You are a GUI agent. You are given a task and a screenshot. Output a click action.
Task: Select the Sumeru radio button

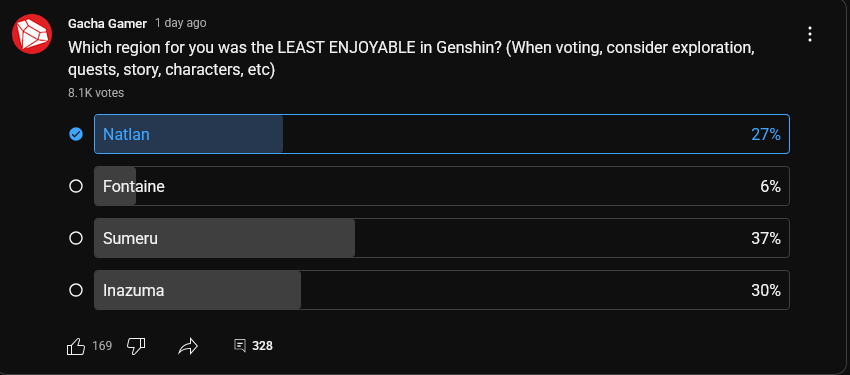pyautogui.click(x=76, y=238)
